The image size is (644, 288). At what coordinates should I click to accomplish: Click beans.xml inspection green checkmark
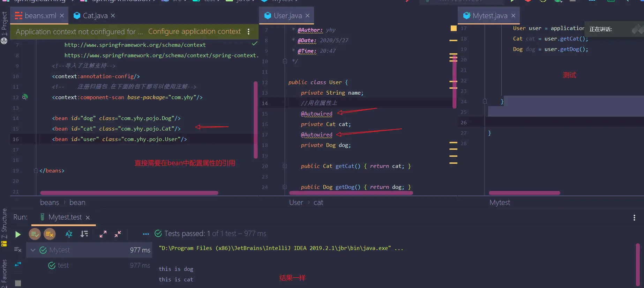[x=255, y=44]
